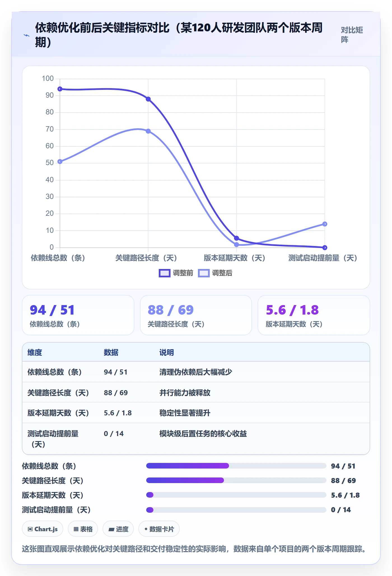Toggle the 调整前 legend swatch
The width and height of the screenshot is (392, 576).
(x=164, y=273)
